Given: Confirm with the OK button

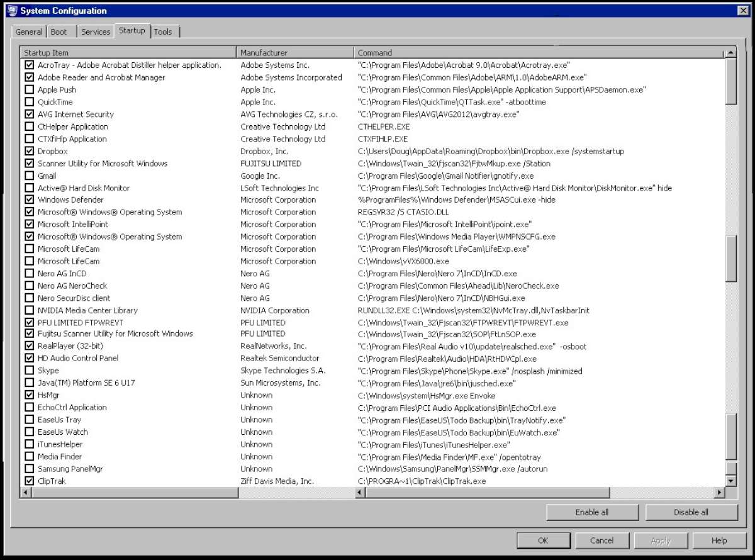Looking at the screenshot, I should tap(543, 540).
